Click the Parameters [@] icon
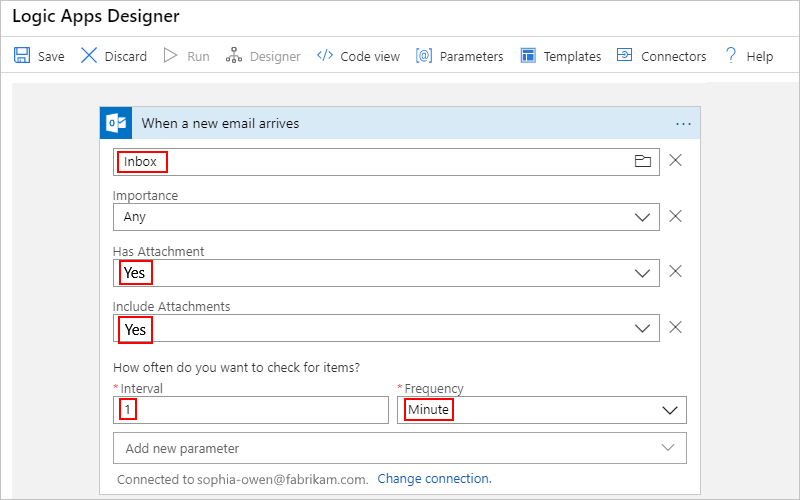This screenshot has width=800, height=500. click(424, 55)
